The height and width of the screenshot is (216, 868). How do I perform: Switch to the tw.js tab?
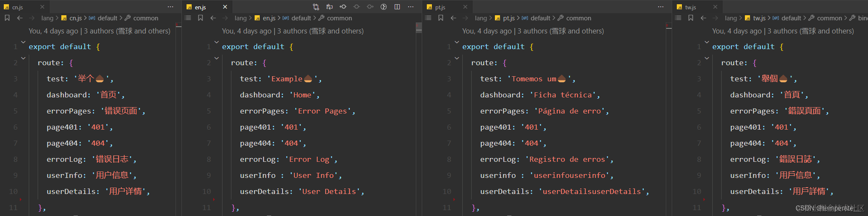click(x=698, y=7)
